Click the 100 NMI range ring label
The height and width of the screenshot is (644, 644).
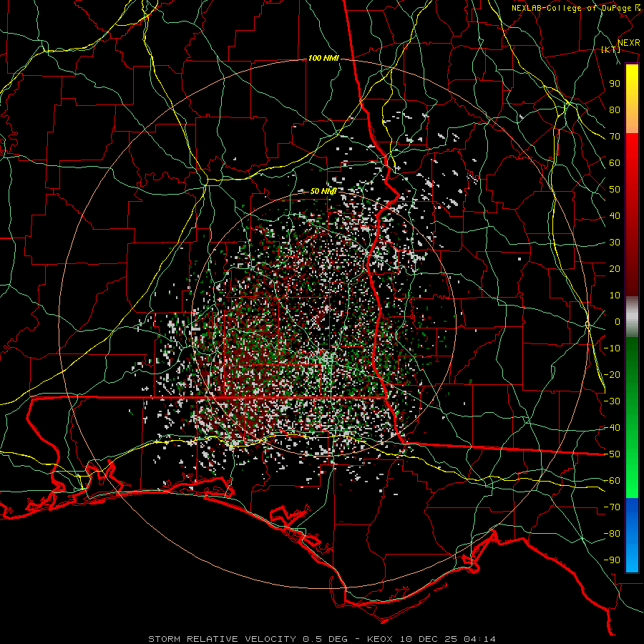323,59
